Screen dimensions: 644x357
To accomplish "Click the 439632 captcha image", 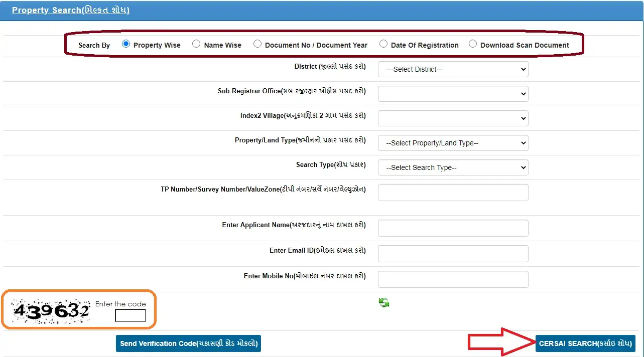I will pyautogui.click(x=51, y=311).
